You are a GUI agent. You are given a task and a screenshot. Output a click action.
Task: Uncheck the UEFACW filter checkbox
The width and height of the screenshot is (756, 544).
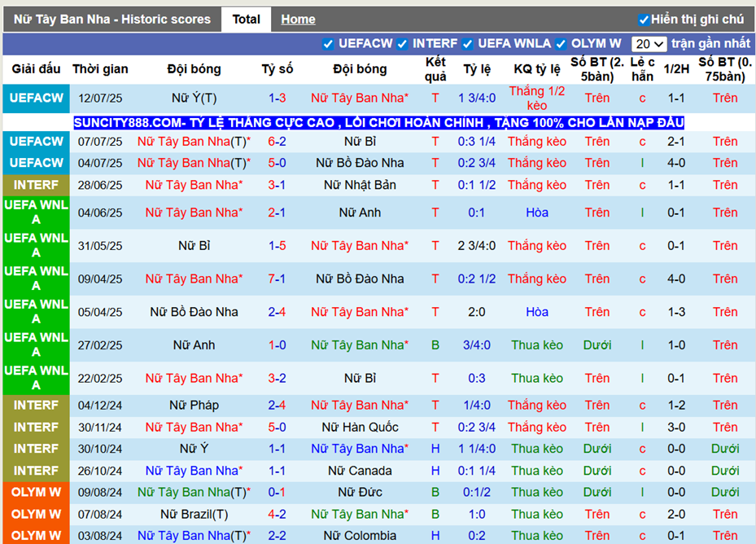pyautogui.click(x=328, y=44)
